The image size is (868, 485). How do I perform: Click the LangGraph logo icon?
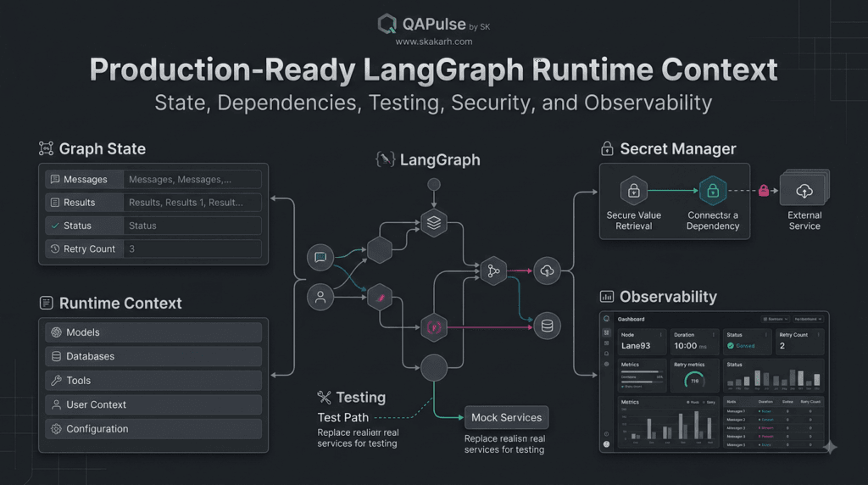[386, 159]
